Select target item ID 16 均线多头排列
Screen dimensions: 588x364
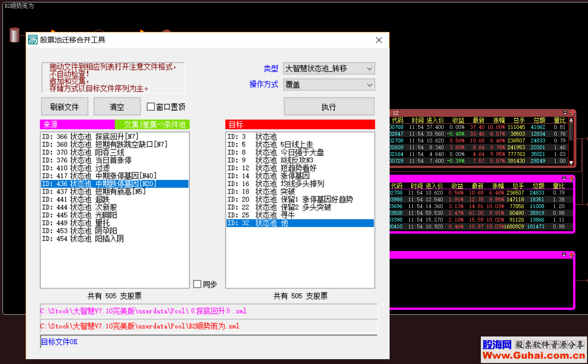(300, 184)
